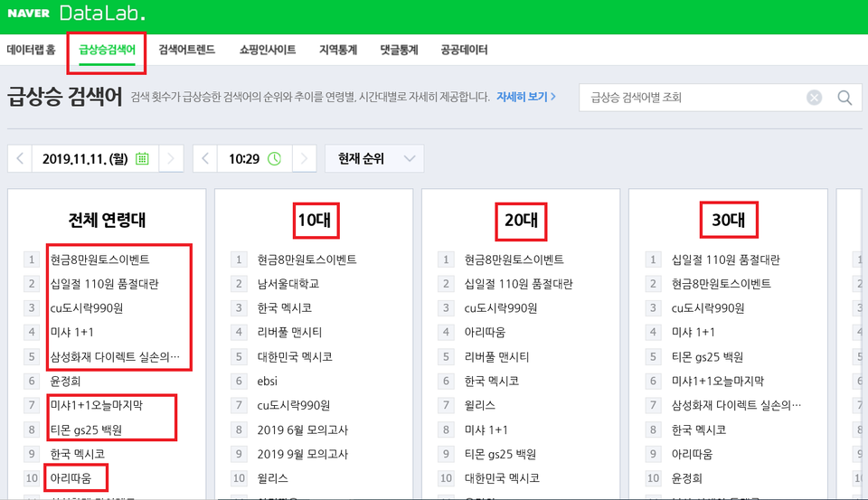Select the 전체 연령대 column heading
Image resolution: width=868 pixels, height=500 pixels.
(107, 221)
